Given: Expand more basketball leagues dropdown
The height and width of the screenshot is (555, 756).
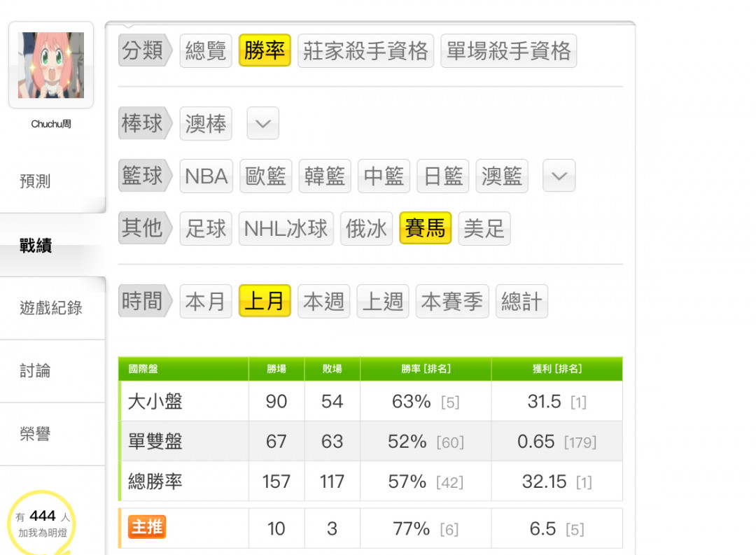Looking at the screenshot, I should click(559, 176).
